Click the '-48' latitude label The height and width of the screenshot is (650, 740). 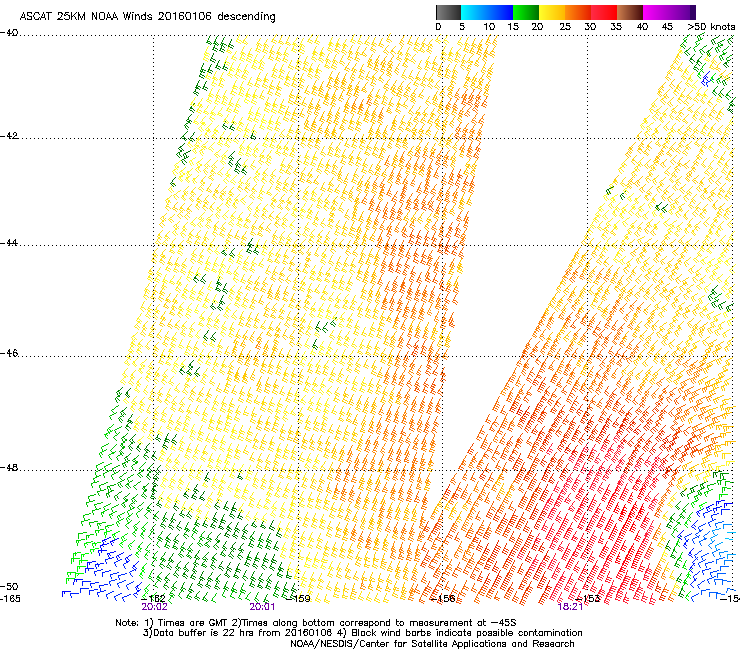coord(9,467)
